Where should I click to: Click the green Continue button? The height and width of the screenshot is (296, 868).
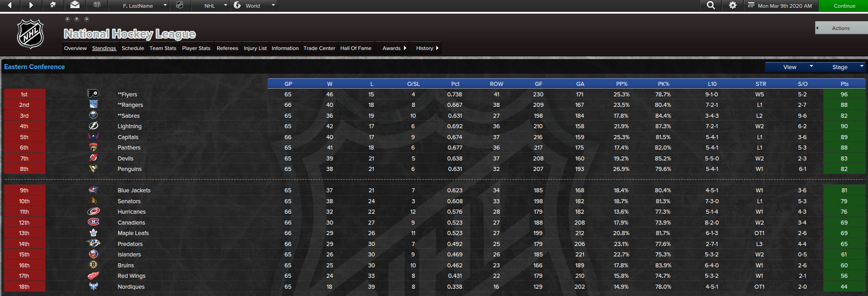pos(843,6)
